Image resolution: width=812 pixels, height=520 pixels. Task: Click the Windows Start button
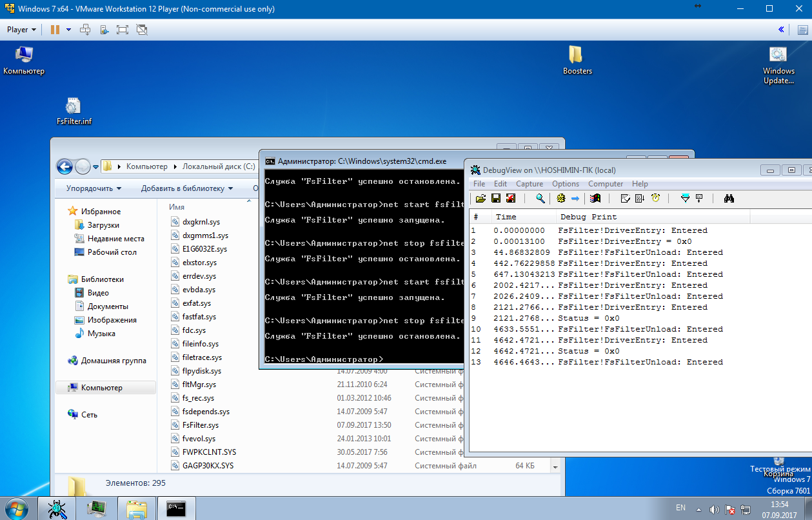click(17, 508)
